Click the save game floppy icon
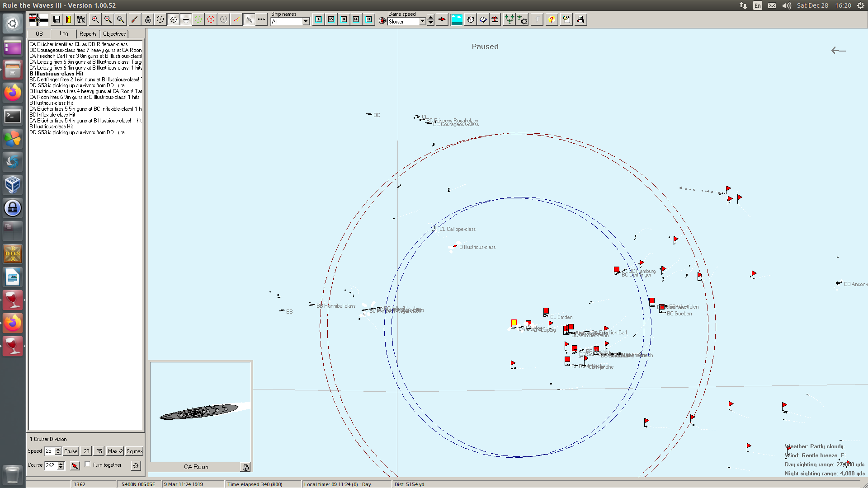Screen dimensions: 868x488 (57, 19)
